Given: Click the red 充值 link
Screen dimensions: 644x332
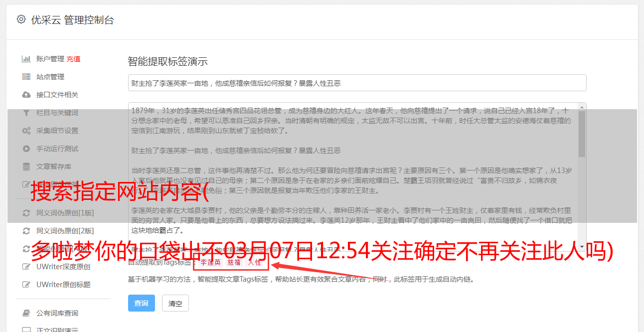Looking at the screenshot, I should [73, 59].
